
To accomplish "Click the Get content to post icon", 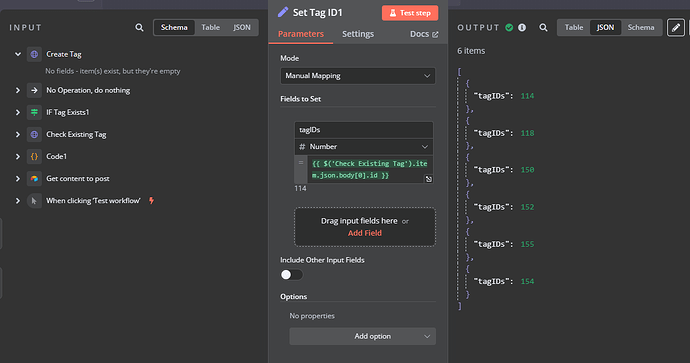I will 34,178.
